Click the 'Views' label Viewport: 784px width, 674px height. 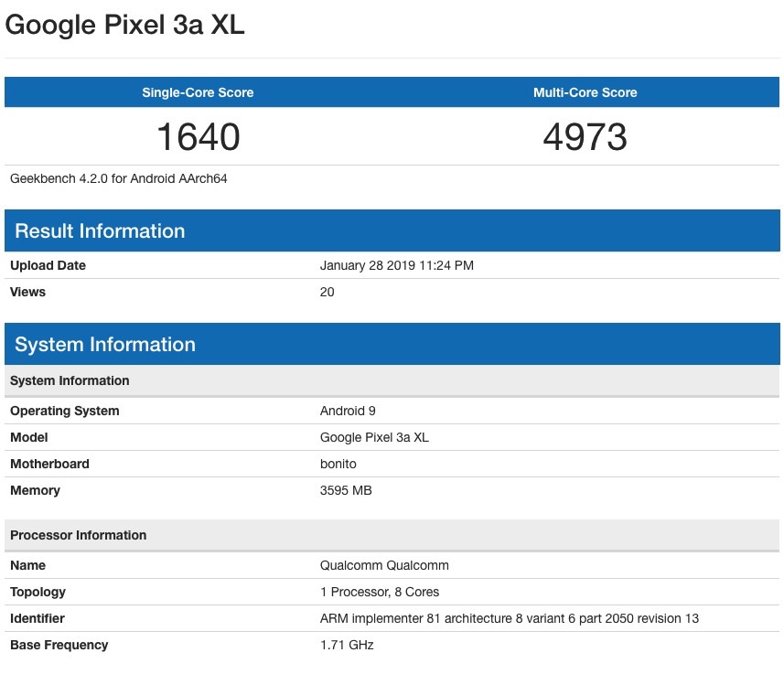click(x=28, y=292)
